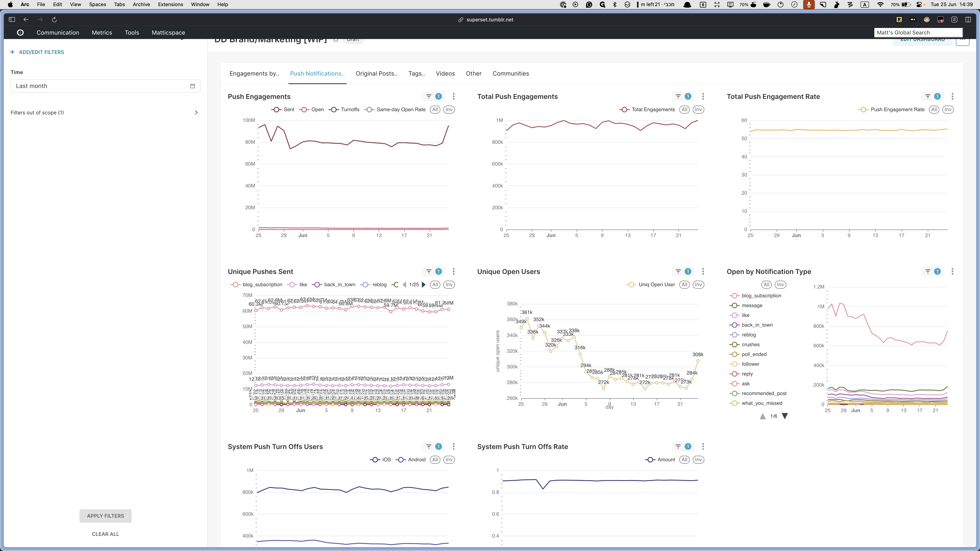Click the calendar icon in Time filter
The width and height of the screenshot is (980, 551).
(x=193, y=86)
